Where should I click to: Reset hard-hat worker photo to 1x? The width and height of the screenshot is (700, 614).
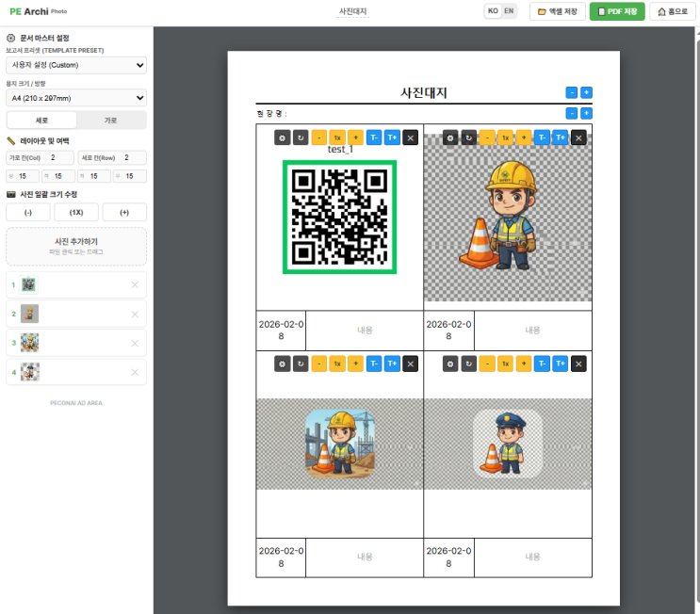click(505, 137)
